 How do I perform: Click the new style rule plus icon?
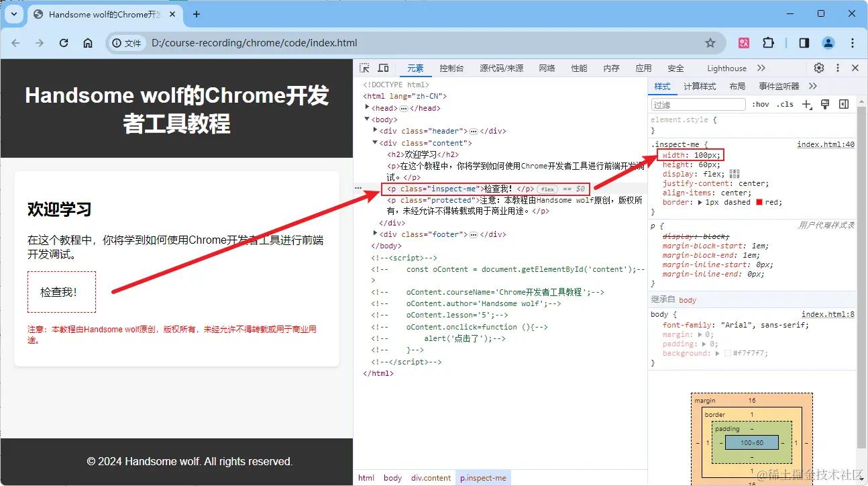point(807,104)
